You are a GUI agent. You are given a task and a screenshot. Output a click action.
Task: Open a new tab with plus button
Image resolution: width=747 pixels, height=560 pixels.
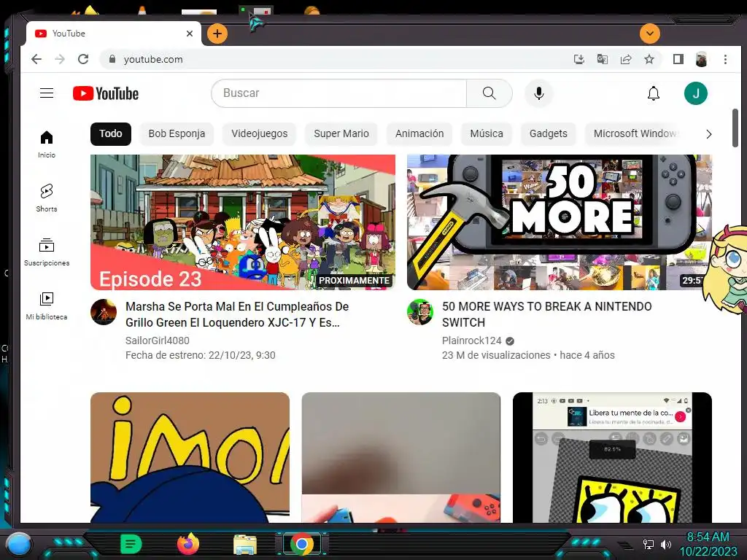217,34
